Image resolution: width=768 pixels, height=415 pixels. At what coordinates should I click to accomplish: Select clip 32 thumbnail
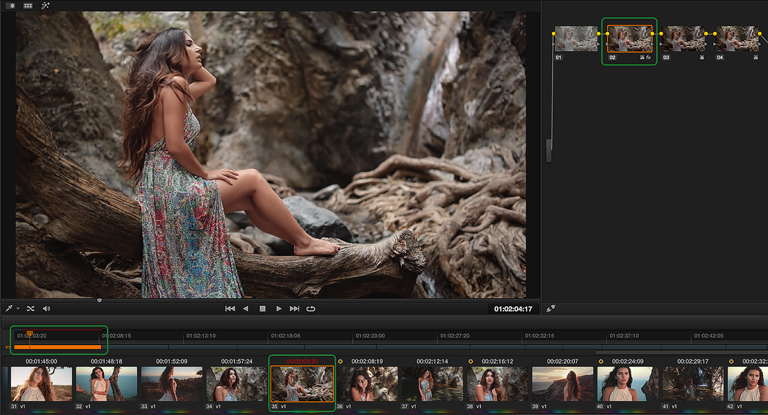click(106, 384)
